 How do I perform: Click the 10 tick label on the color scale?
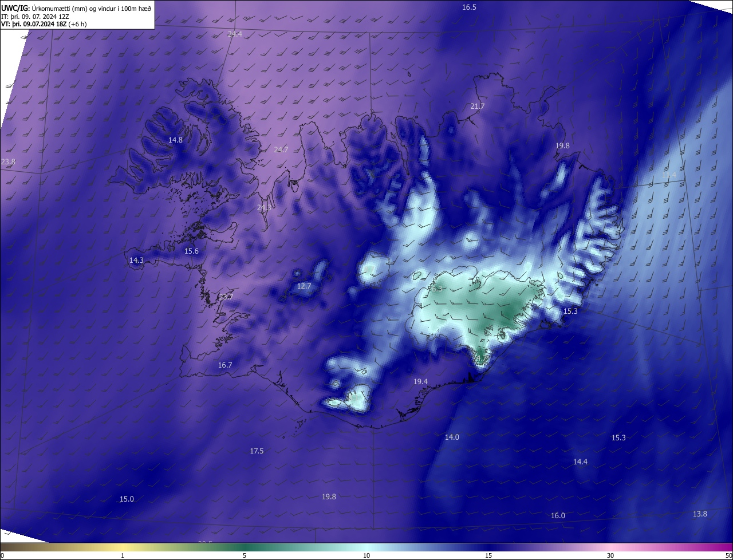[366, 556]
